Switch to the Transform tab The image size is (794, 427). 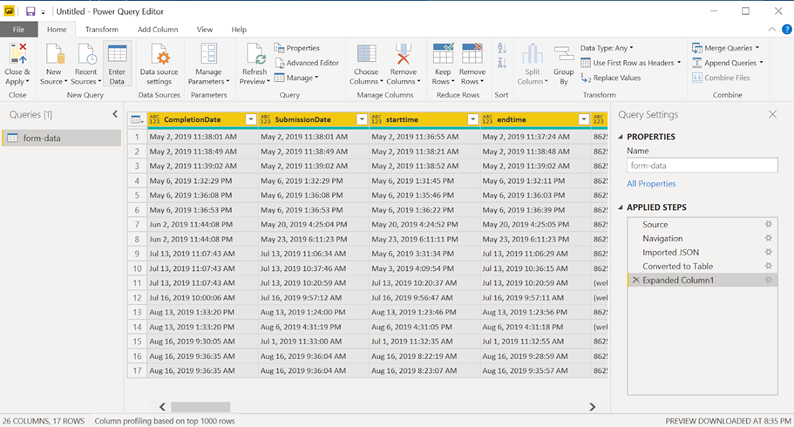102,29
